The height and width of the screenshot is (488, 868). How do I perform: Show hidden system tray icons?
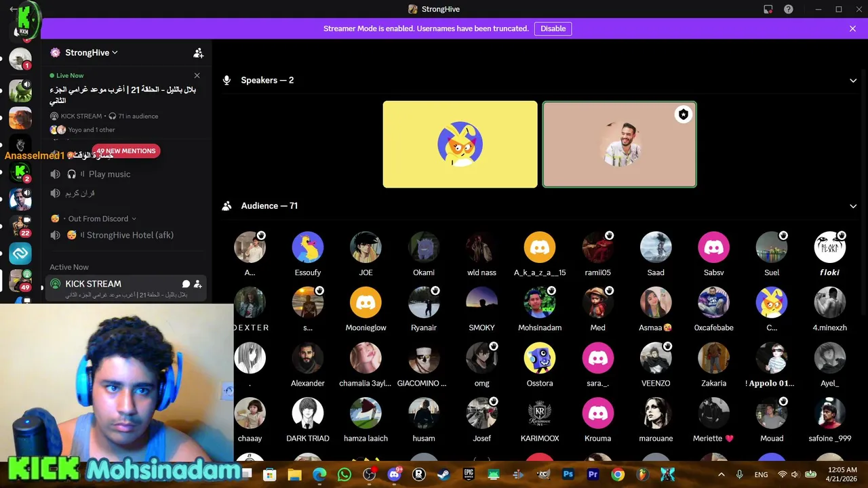722,474
